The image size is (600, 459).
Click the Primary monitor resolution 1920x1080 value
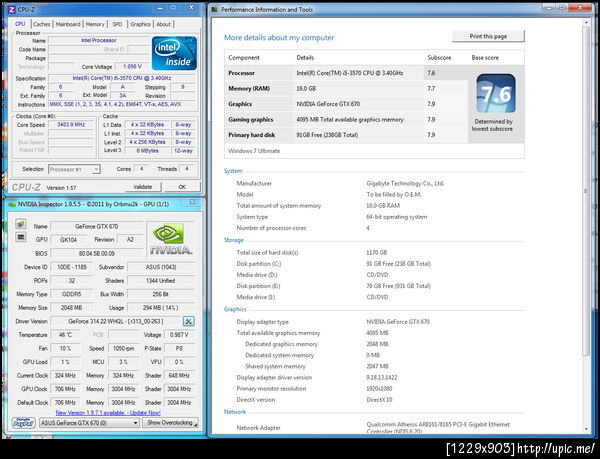point(379,389)
